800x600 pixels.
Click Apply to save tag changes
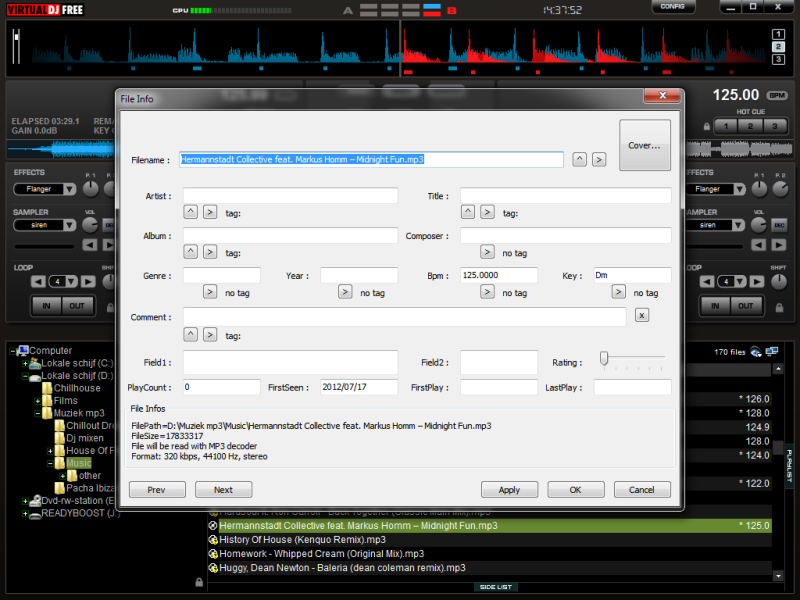coord(509,490)
